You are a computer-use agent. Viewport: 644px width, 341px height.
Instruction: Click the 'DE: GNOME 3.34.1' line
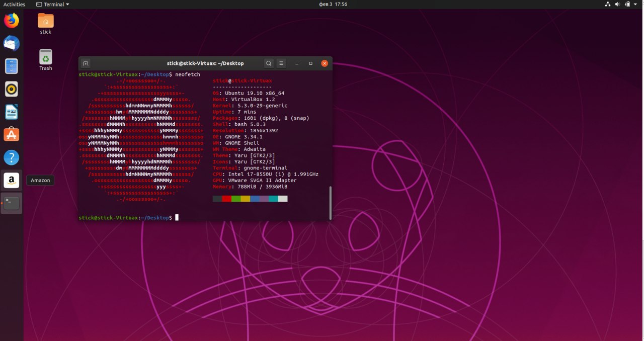237,137
